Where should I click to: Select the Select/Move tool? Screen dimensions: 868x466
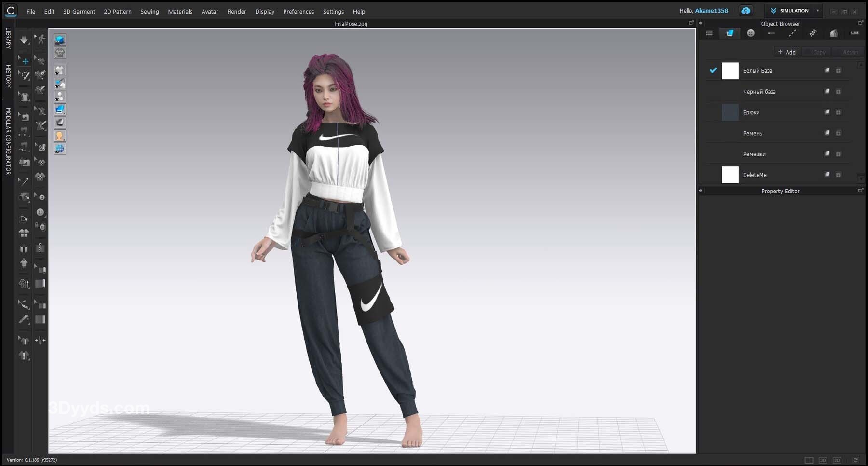(24, 61)
